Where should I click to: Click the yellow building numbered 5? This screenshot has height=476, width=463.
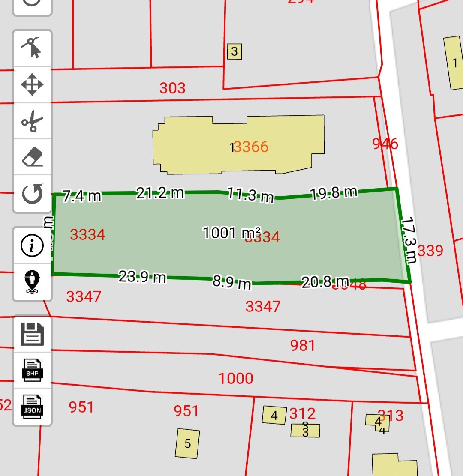click(187, 443)
